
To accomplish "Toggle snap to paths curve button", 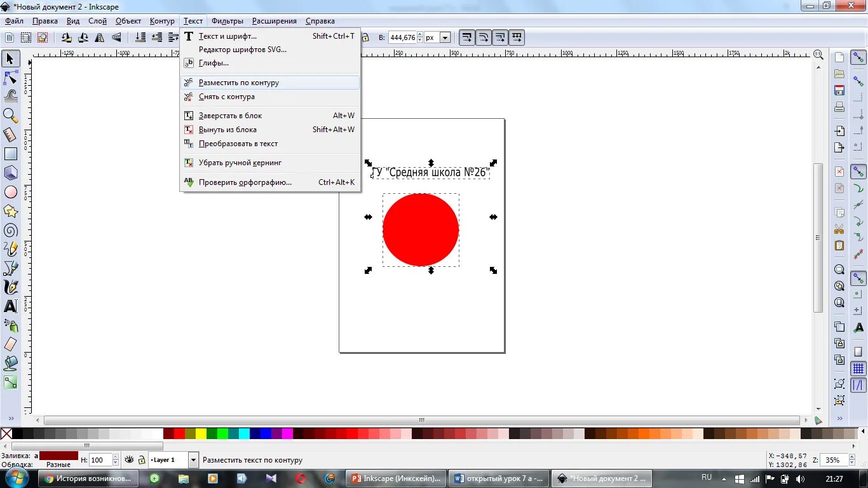I will 858,188.
